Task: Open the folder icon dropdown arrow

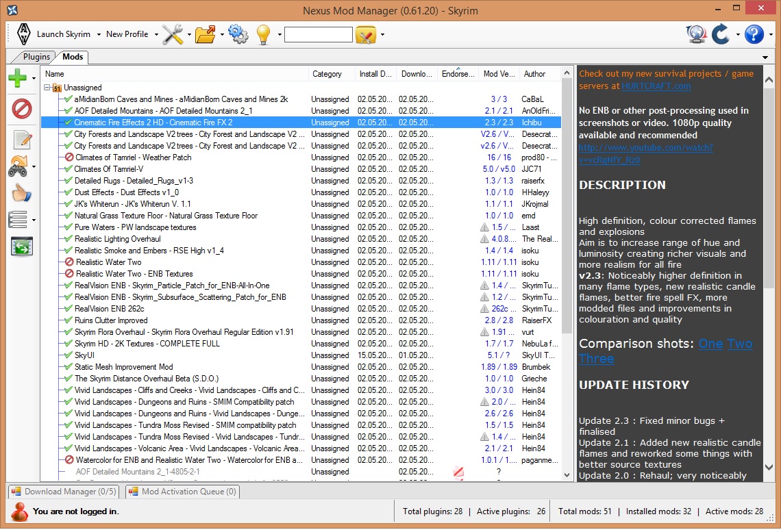Action: [222, 35]
